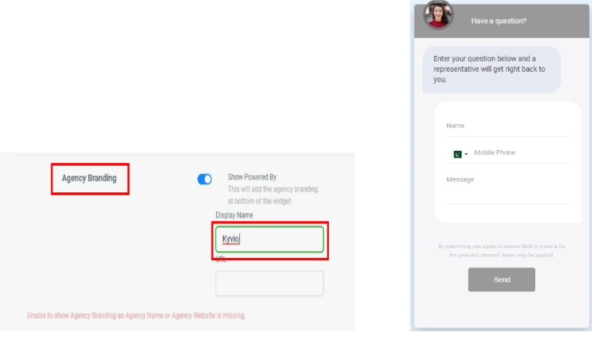Click the URL label above the empty field
This screenshot has width=592, height=364.
coord(221,260)
